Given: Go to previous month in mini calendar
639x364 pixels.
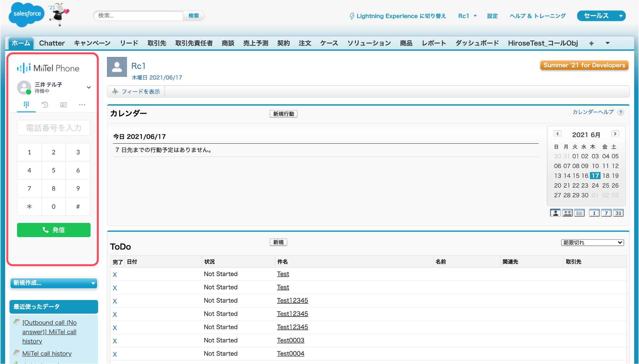Looking at the screenshot, I should pos(557,134).
